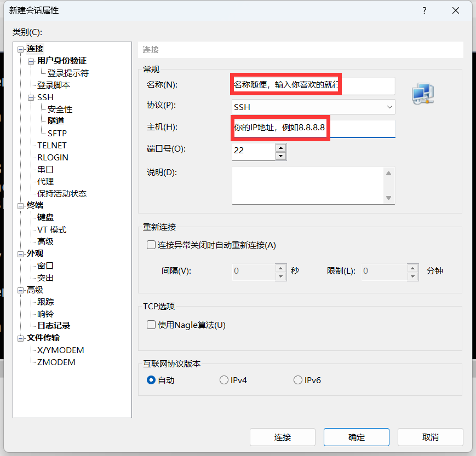
Task: Confirm settings with the 确定 button
Action: (x=356, y=437)
